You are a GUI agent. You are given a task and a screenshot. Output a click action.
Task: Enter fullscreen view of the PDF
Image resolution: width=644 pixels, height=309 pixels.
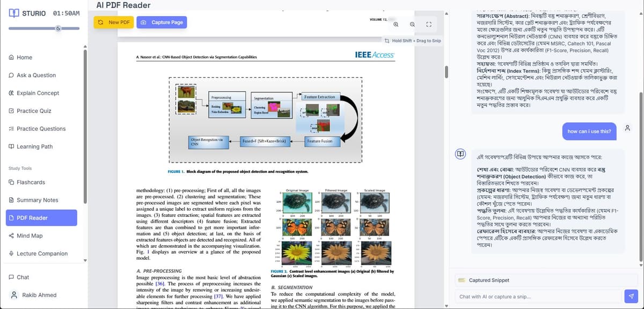(428, 25)
